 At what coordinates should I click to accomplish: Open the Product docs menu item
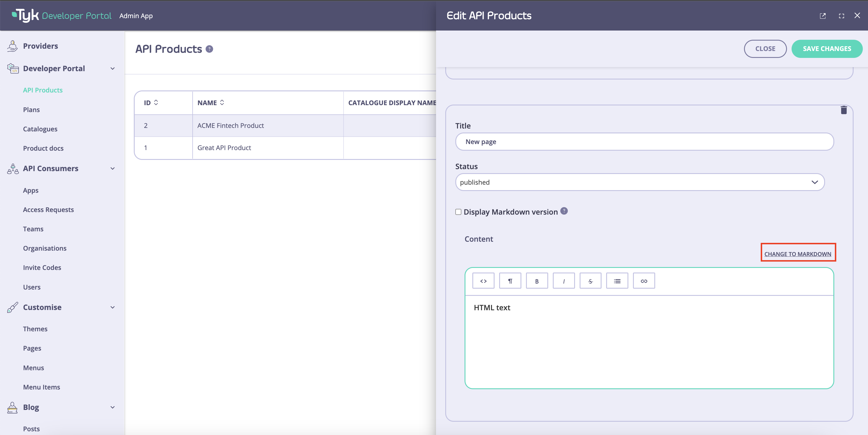[x=43, y=148]
